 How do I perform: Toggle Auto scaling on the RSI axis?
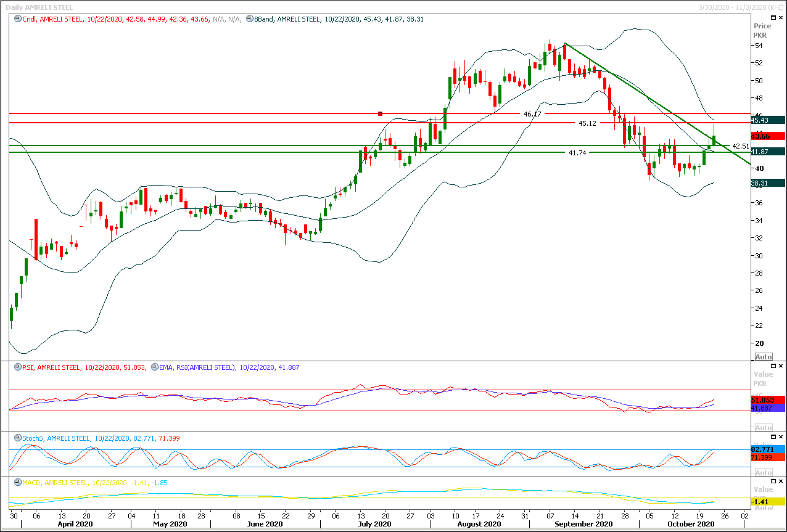point(763,427)
